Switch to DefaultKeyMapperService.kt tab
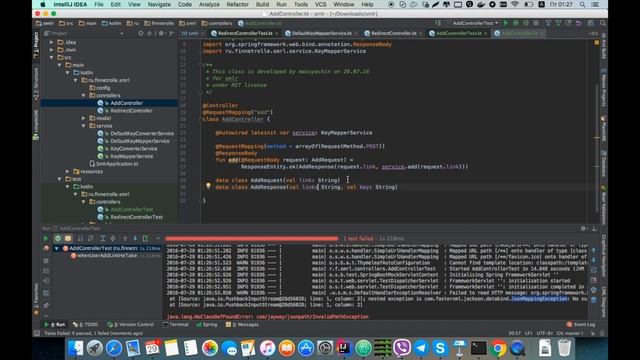640x360 pixels. coord(322,33)
